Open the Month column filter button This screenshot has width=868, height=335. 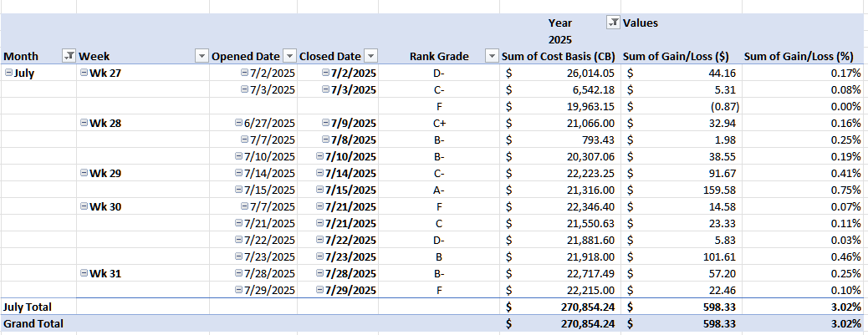(69, 56)
